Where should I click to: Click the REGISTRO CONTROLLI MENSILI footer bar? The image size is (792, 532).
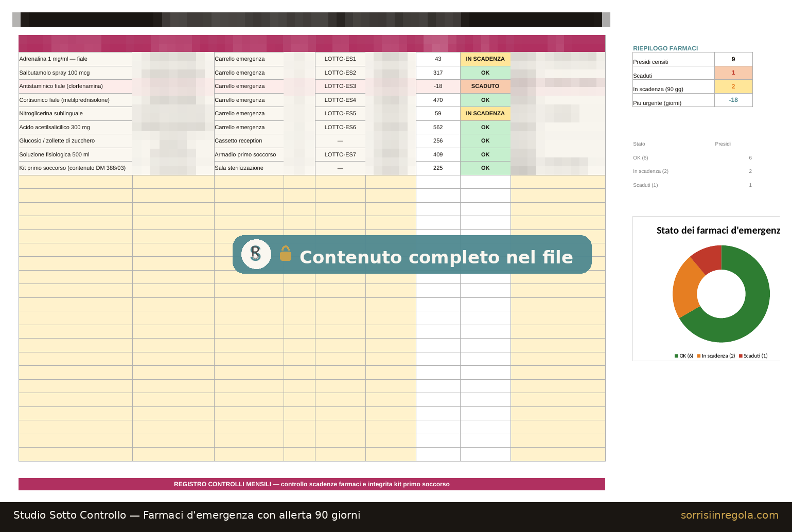(x=312, y=484)
